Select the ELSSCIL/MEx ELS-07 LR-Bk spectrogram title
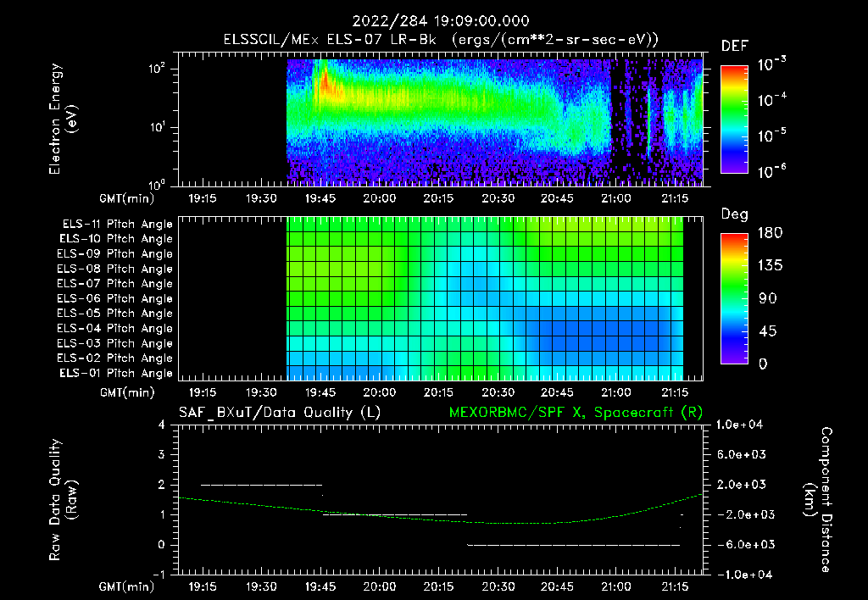The width and height of the screenshot is (868, 600). coord(441,40)
